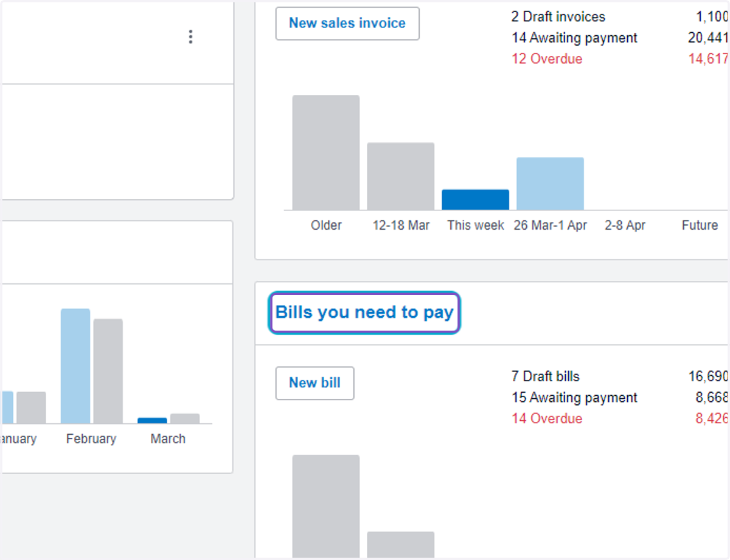Screen dimensions: 730x560
Task: Open the three-dot options menu
Action: 190,37
